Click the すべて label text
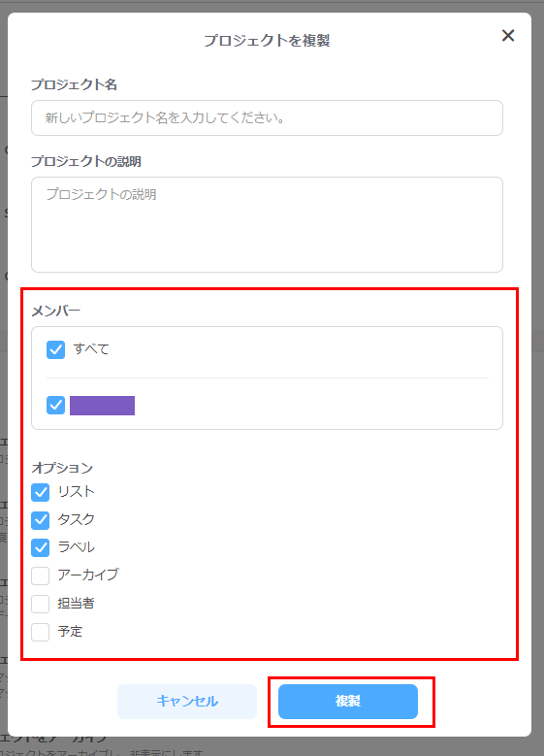This screenshot has width=544, height=756. coord(91,349)
